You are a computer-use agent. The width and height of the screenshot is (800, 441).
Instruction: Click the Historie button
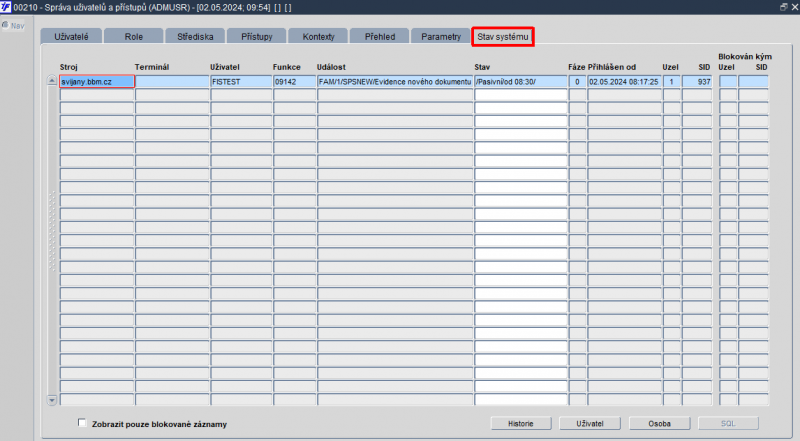pos(521,424)
